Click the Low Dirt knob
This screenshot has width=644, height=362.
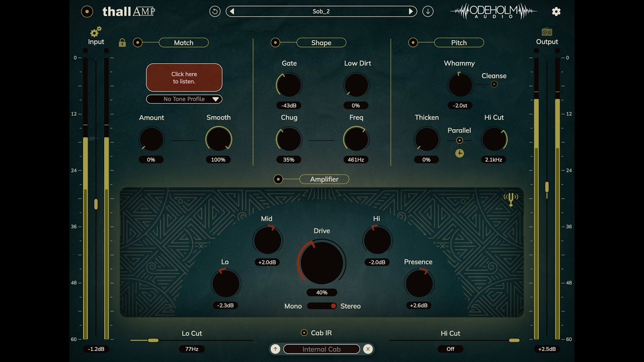356,84
